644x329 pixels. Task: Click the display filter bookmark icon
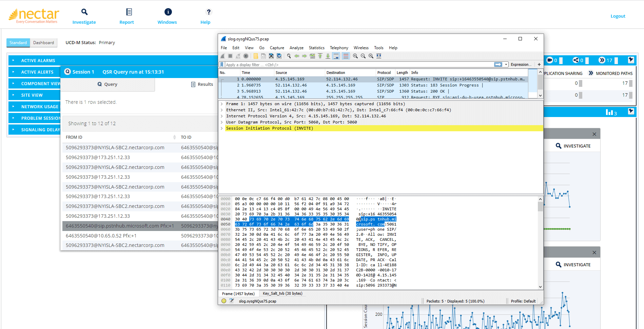pyautogui.click(x=222, y=64)
